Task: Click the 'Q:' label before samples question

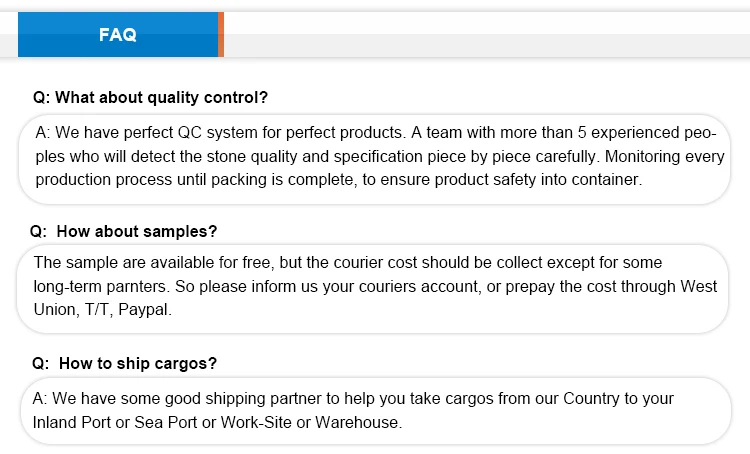Action: pyautogui.click(x=40, y=231)
